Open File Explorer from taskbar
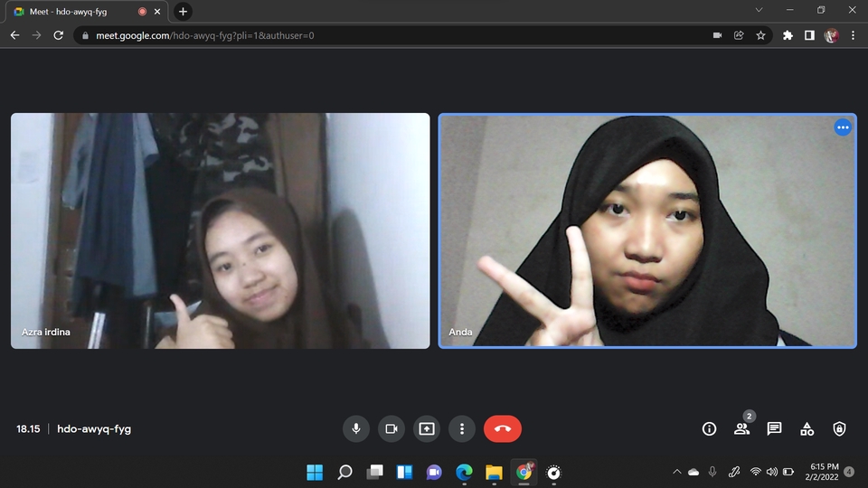The width and height of the screenshot is (868, 488). (x=494, y=472)
